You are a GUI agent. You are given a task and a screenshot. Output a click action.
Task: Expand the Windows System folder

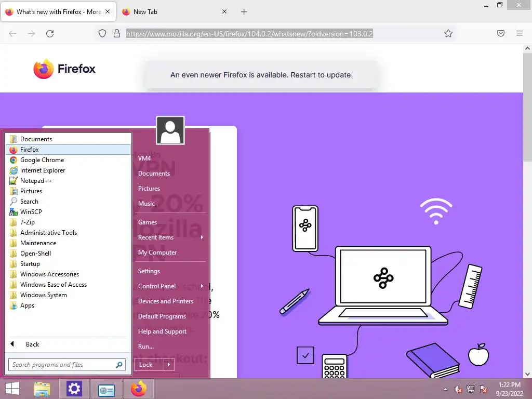click(68, 295)
